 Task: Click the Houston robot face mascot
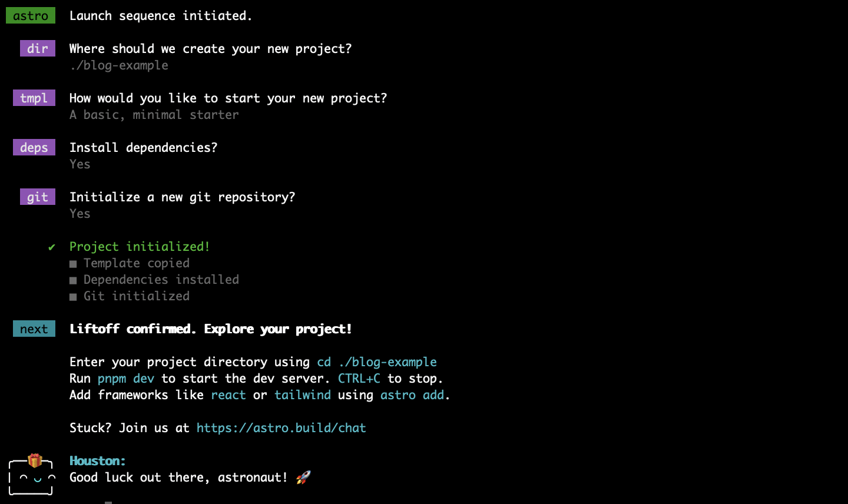[x=32, y=475]
